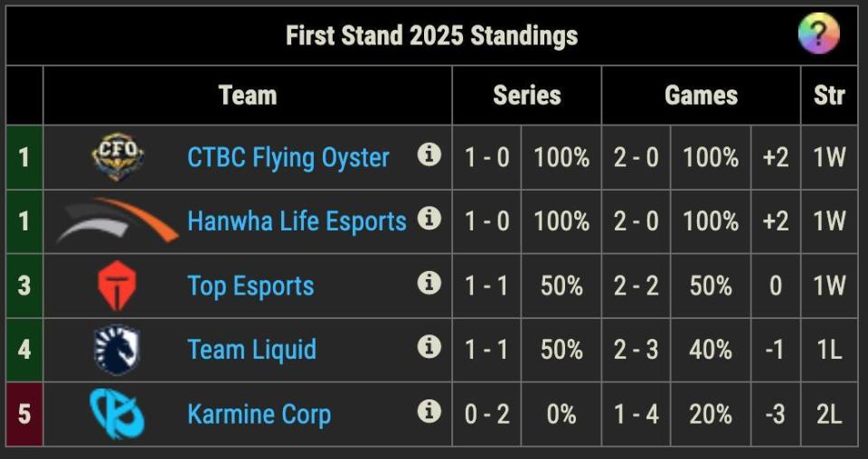Select the Str streak column header
868x459 pixels.
(828, 95)
